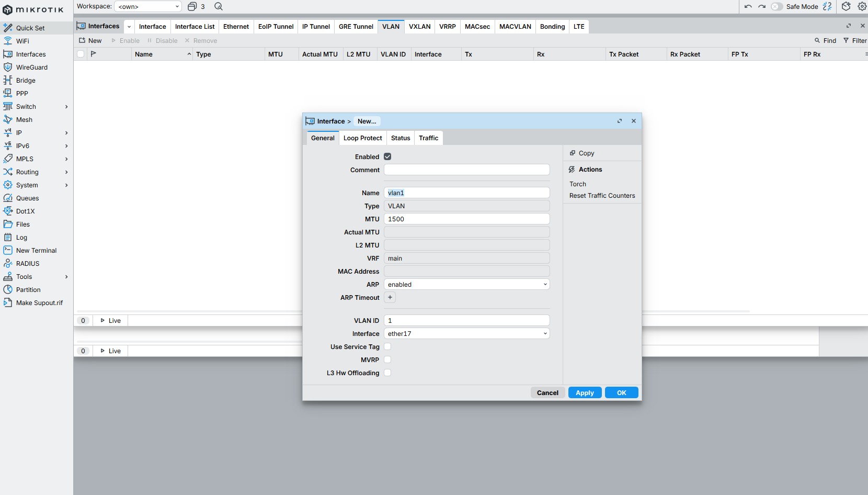
Task: Check the MVRP checkbox
Action: click(x=387, y=359)
